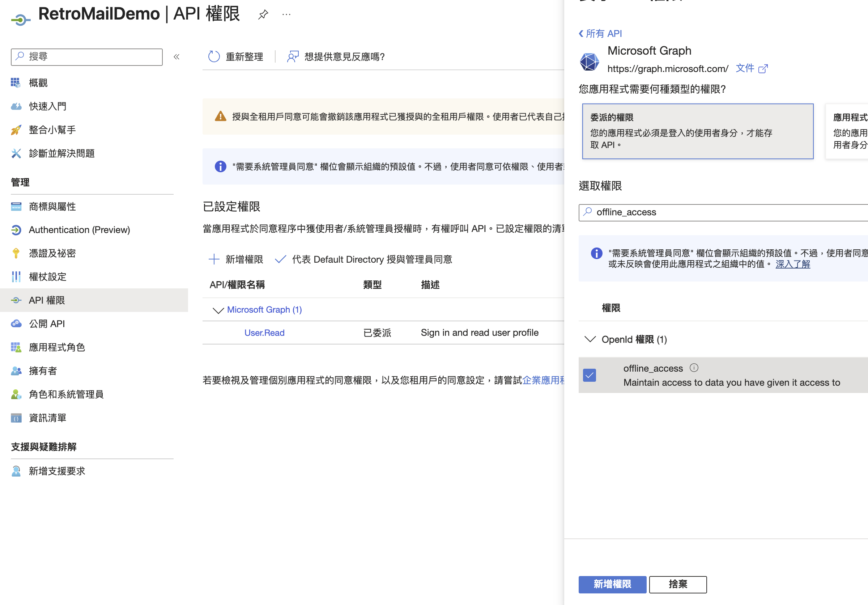Select API 權限 in the sidebar
The height and width of the screenshot is (605, 868).
coord(94,300)
